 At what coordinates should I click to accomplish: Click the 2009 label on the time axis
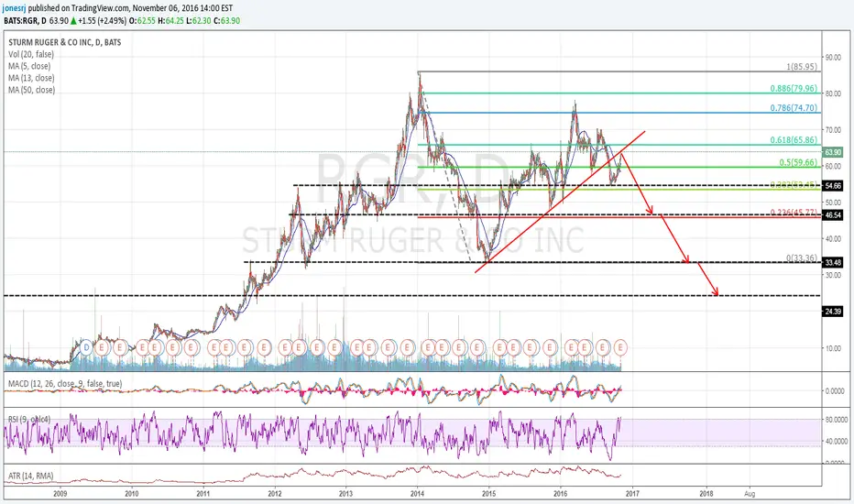60,494
